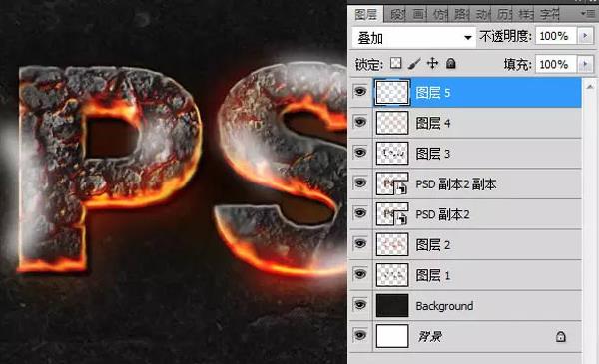This screenshot has height=364, width=599.
Task: Hide the Background layer
Action: tap(360, 304)
